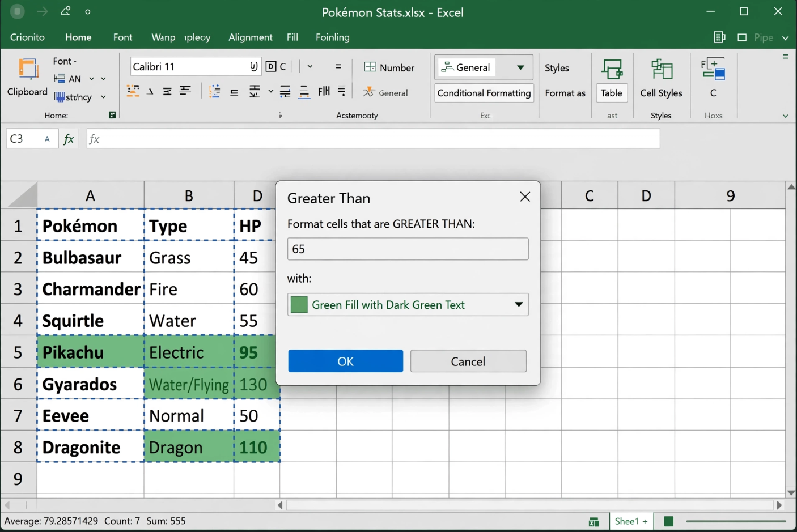Click the fx insert function icon

(69, 139)
